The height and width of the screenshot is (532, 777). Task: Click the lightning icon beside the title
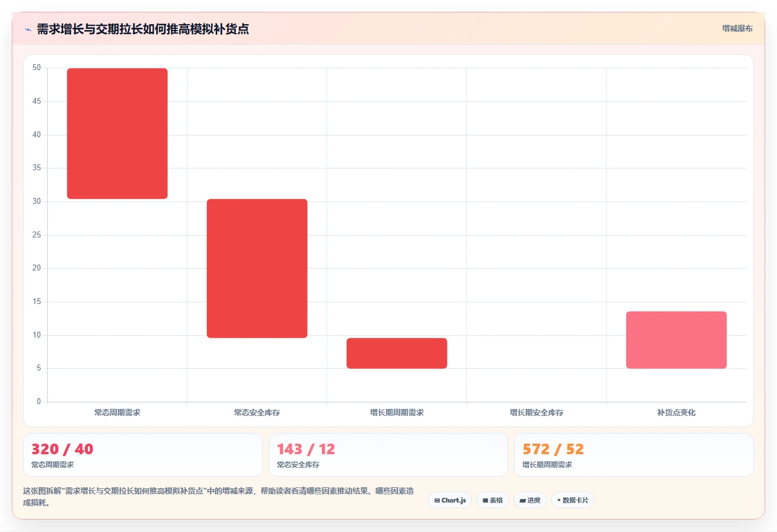28,29
